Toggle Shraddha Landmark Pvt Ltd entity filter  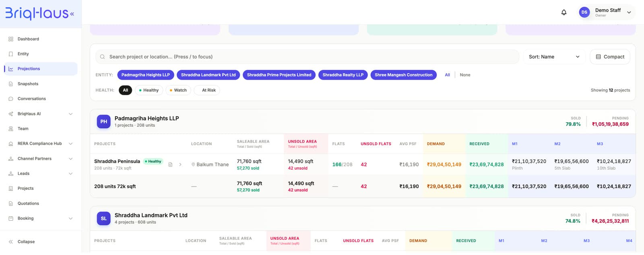[208, 75]
